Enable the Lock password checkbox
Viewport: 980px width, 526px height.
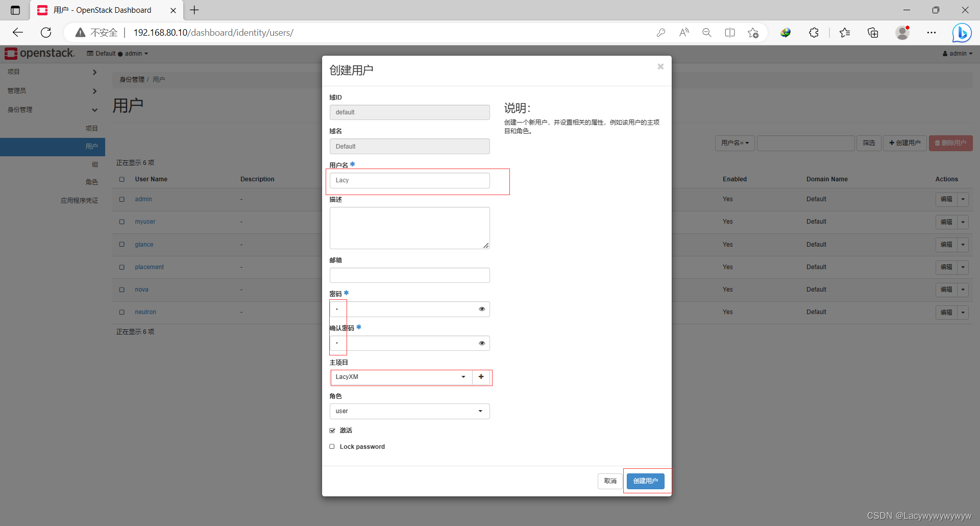point(332,446)
